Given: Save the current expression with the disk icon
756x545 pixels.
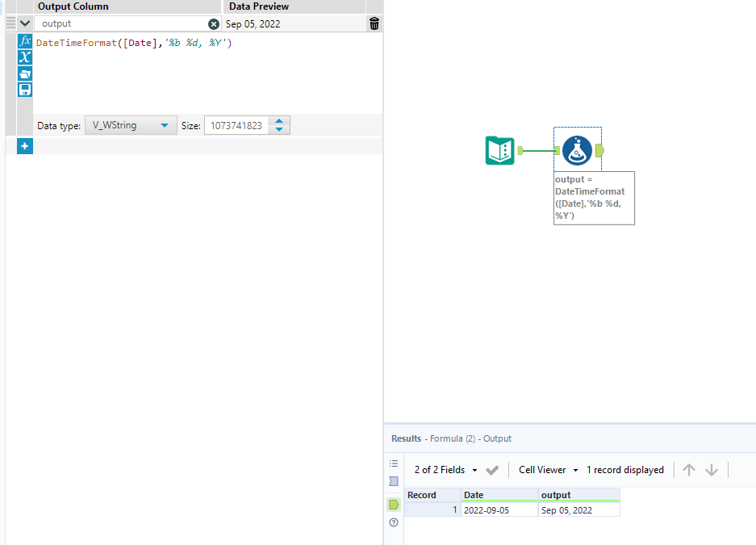Looking at the screenshot, I should click(24, 89).
